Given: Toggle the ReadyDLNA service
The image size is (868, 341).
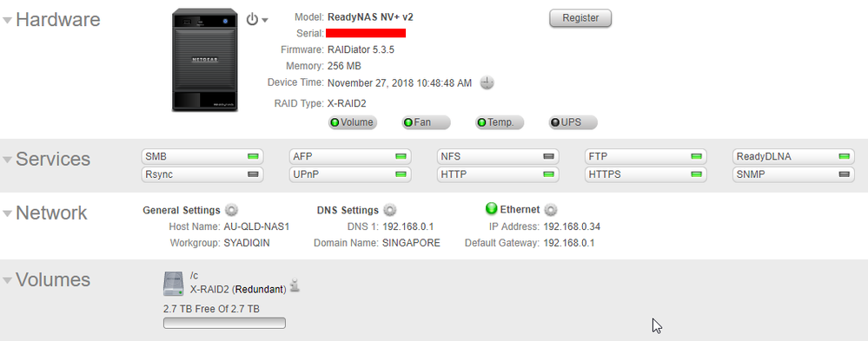Looking at the screenshot, I should (794, 156).
